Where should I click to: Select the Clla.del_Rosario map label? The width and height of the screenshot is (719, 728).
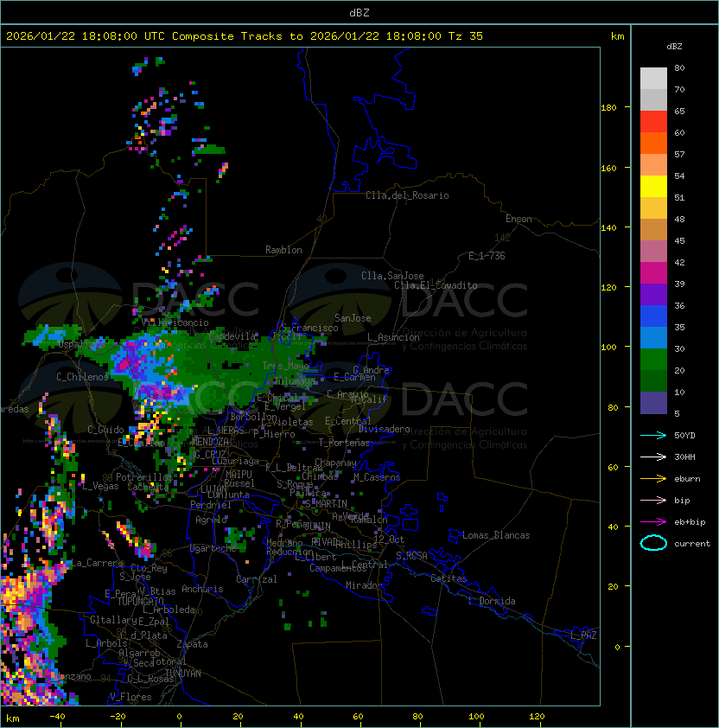[407, 195]
